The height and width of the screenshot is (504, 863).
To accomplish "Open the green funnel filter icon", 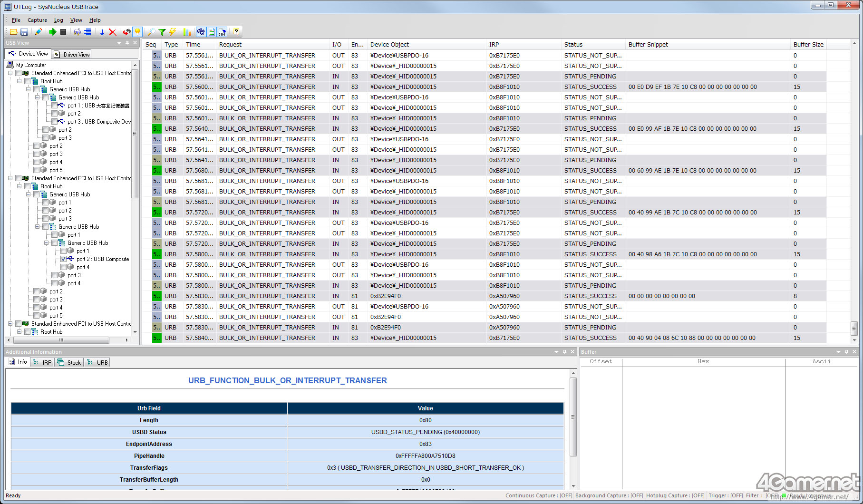I will (162, 32).
